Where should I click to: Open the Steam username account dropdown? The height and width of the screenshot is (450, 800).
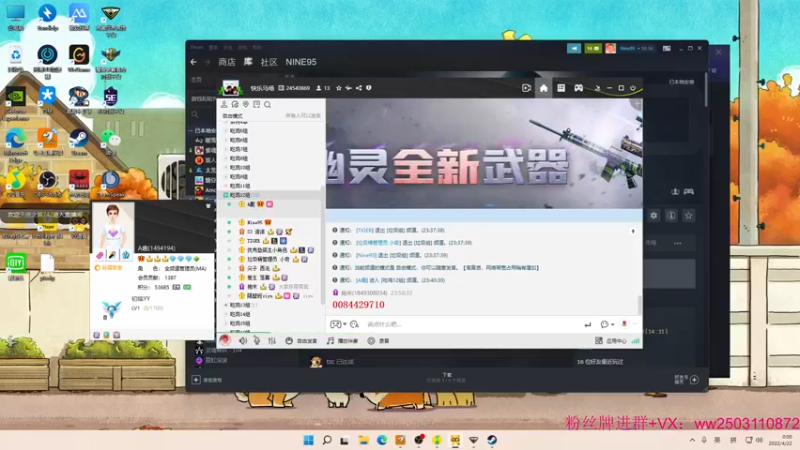(637, 48)
